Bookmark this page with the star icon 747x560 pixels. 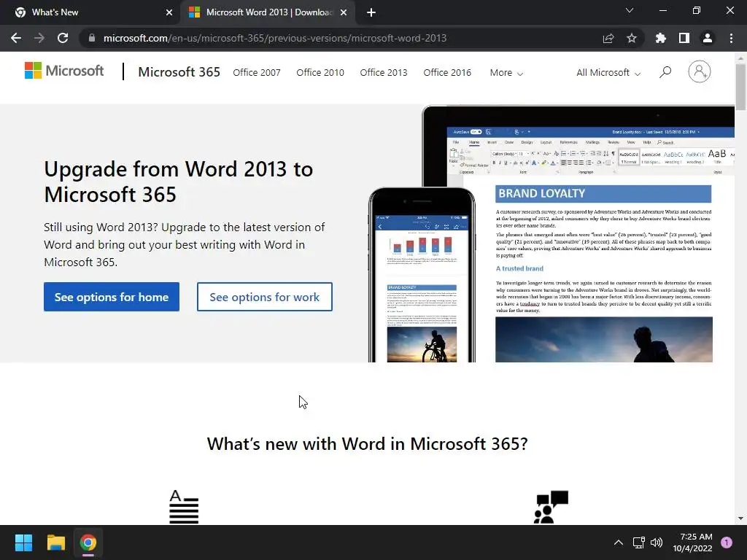[x=632, y=38]
